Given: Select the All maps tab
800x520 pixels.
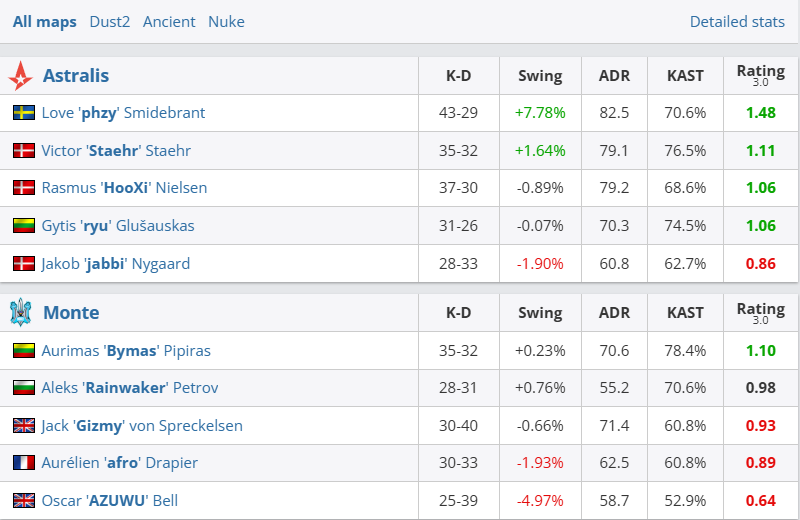Looking at the screenshot, I should (x=44, y=21).
